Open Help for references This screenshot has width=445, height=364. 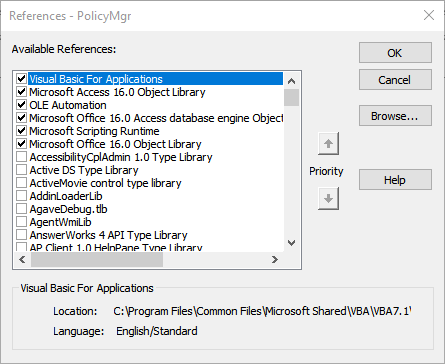[x=395, y=180]
